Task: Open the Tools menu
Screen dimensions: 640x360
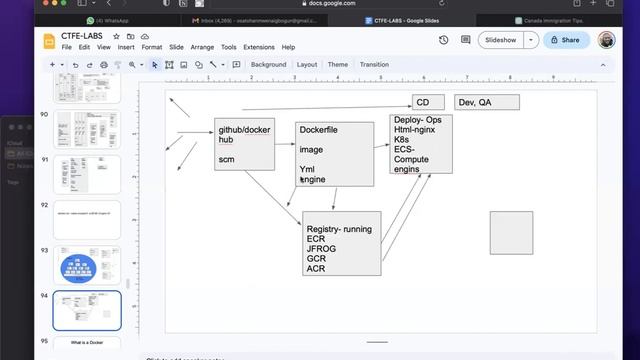Action: (x=229, y=47)
